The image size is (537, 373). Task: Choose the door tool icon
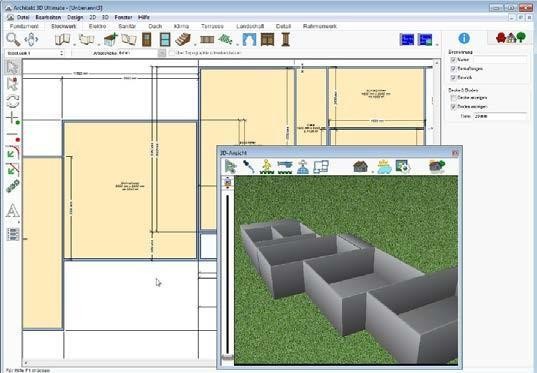[x=147, y=40]
